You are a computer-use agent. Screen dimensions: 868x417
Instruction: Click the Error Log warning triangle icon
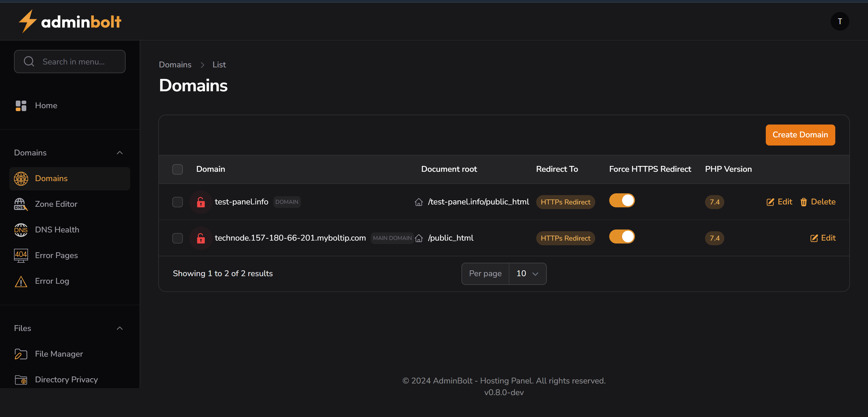[20, 281]
